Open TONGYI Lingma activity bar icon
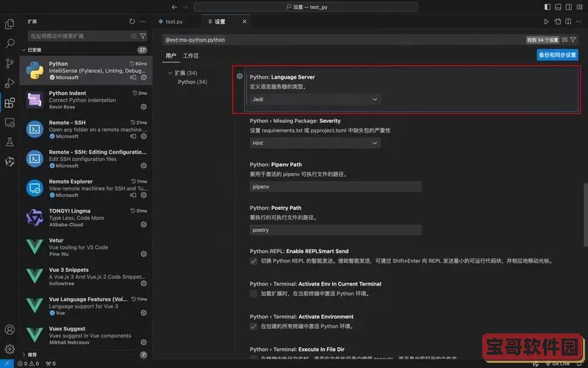588x368 pixels. pyautogui.click(x=10, y=161)
